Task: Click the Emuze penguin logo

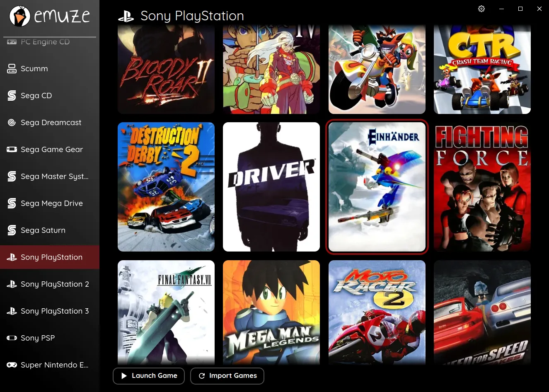Action: [19, 16]
